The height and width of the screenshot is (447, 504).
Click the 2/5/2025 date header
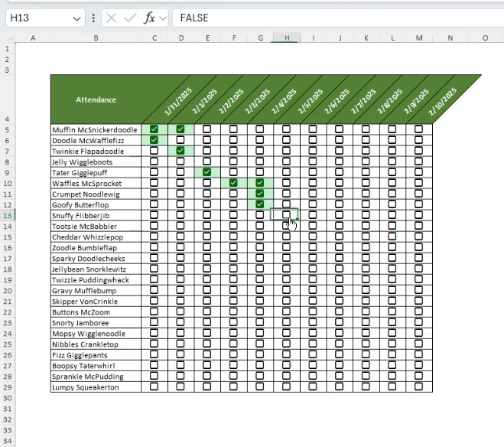click(311, 101)
